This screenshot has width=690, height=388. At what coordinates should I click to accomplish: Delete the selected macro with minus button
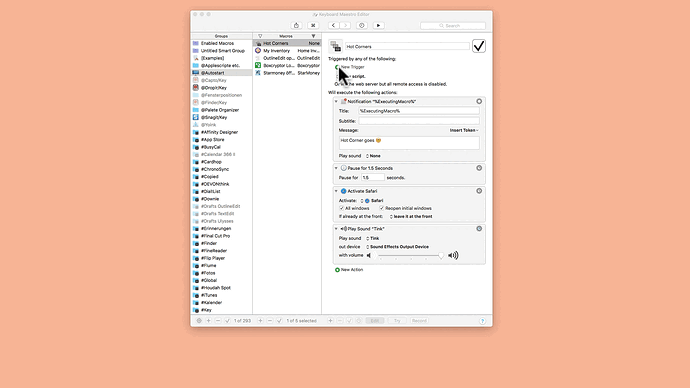[x=270, y=321]
